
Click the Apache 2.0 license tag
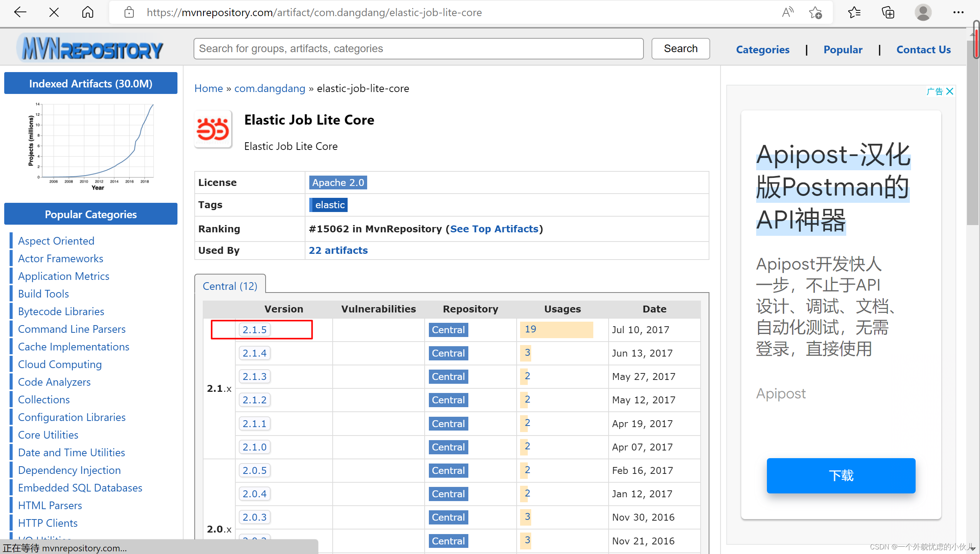(338, 182)
